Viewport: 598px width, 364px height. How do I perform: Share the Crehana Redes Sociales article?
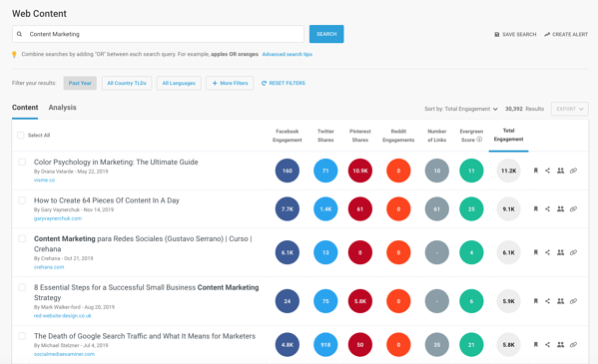tap(547, 252)
